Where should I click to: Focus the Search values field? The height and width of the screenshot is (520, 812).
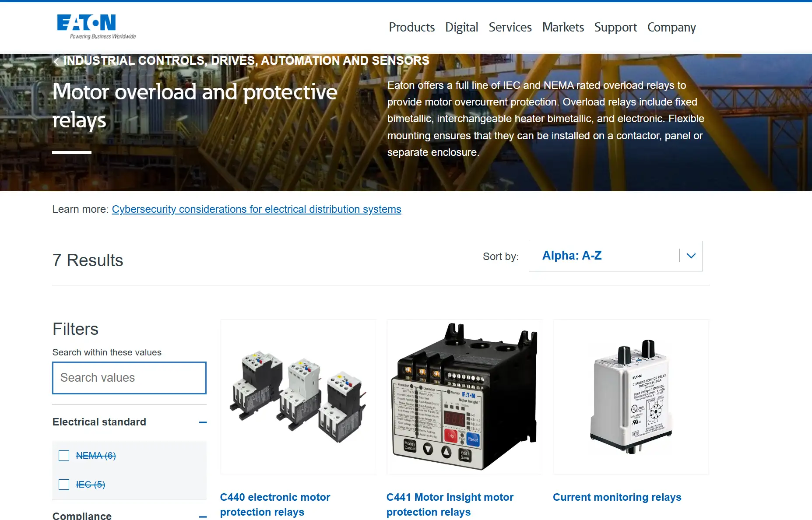tap(129, 378)
